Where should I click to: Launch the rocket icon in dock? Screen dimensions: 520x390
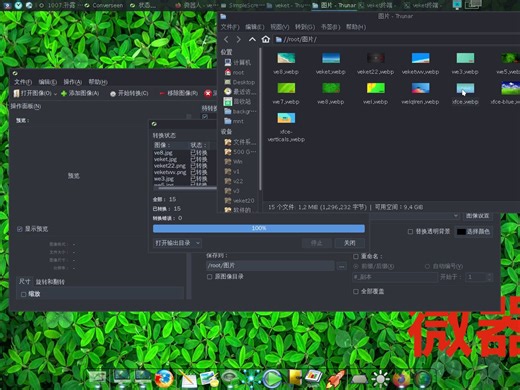point(336,379)
